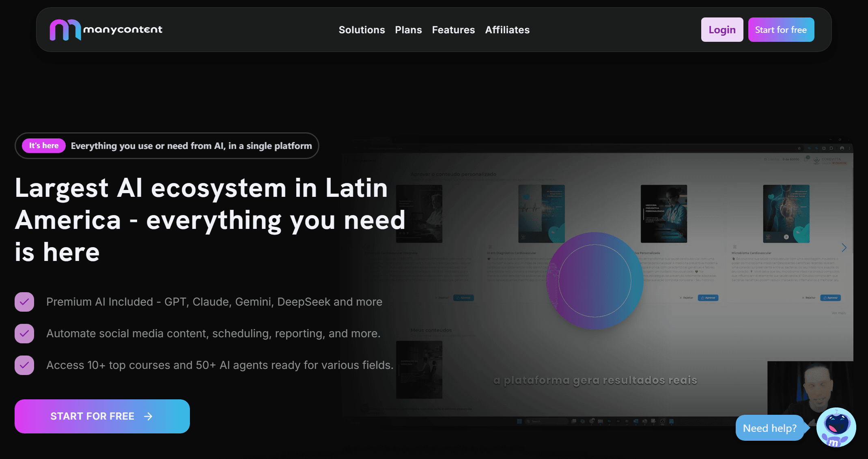Screen dimensions: 868x459
Task: Click the Need help? chat bubble
Action: coord(769,428)
